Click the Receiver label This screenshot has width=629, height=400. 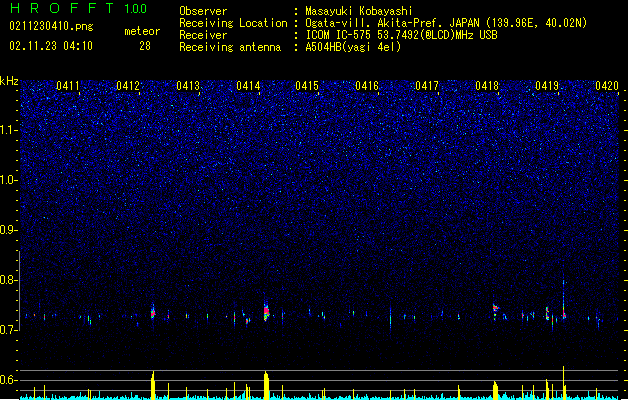pyautogui.click(x=203, y=35)
